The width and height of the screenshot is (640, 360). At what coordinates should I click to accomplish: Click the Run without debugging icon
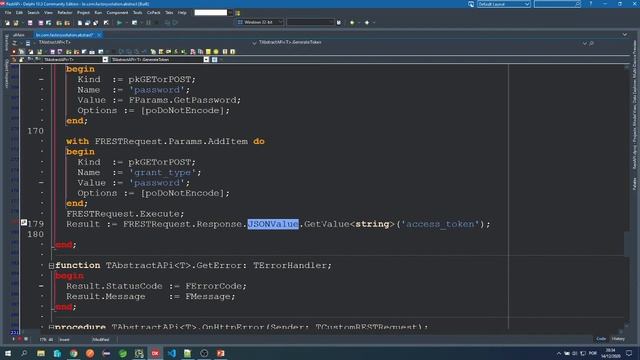(134, 22)
